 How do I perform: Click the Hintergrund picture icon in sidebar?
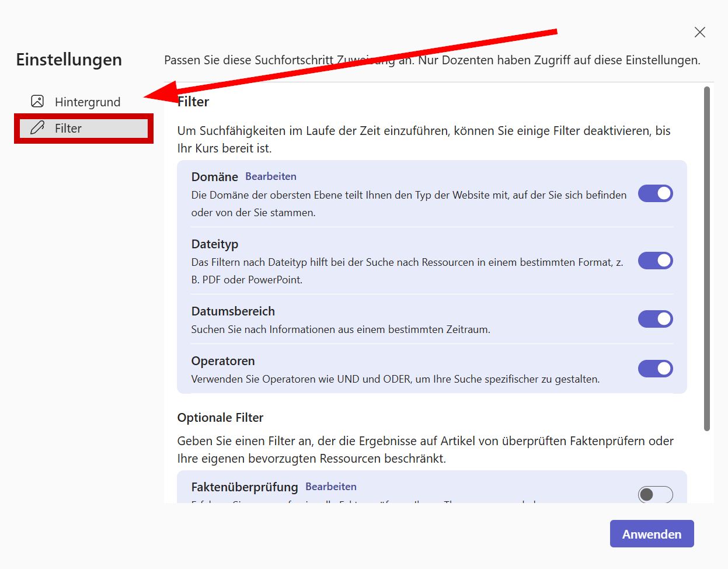pos(37,102)
